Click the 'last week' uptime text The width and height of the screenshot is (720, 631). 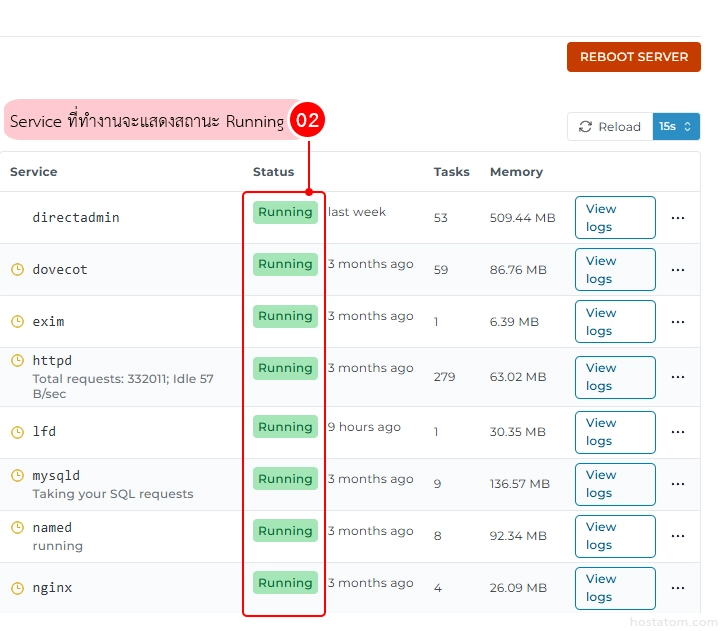point(356,212)
